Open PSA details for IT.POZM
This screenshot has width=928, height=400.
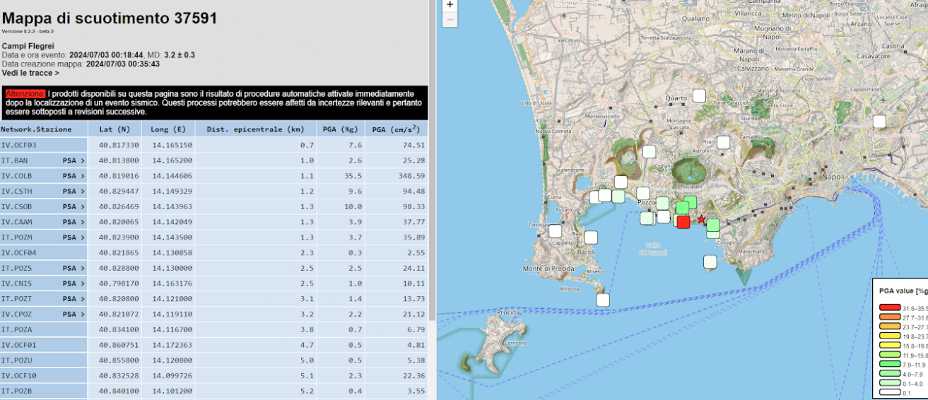pyautogui.click(x=73, y=237)
